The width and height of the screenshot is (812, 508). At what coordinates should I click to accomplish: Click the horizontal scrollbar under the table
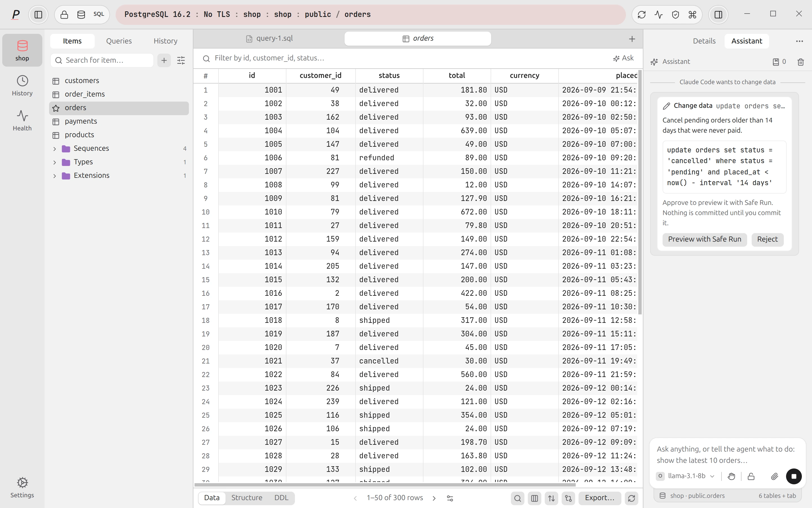[x=385, y=485]
